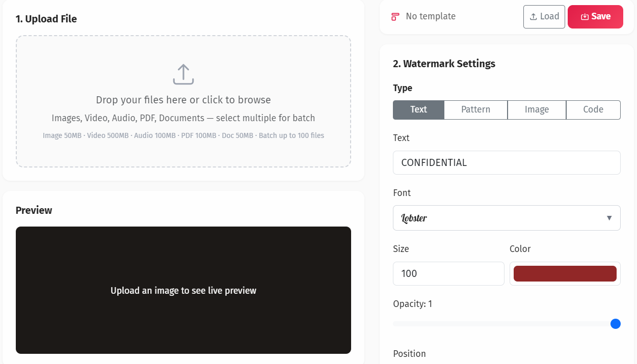Click the text field containing CONFIDENTIAL
This screenshot has width=637, height=364.
[507, 162]
